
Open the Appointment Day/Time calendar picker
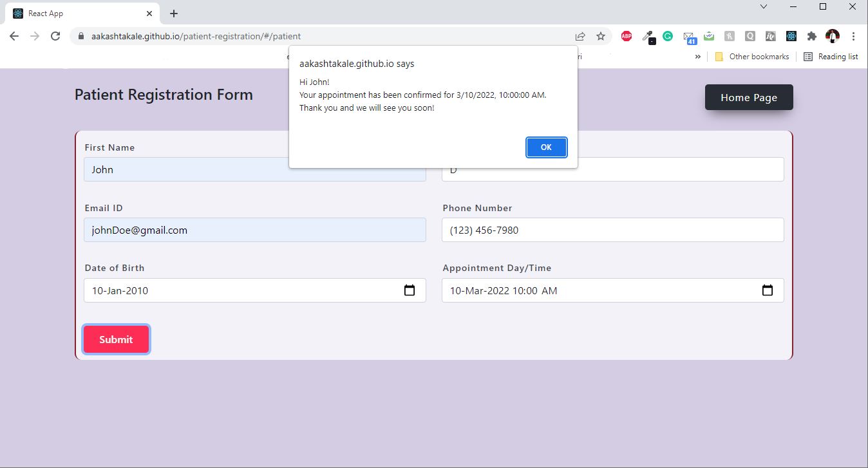tap(768, 290)
